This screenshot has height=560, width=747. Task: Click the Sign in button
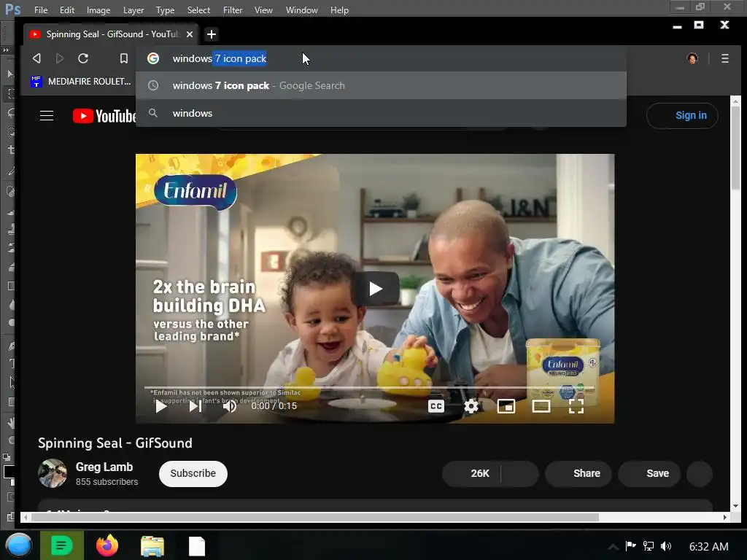(682, 116)
